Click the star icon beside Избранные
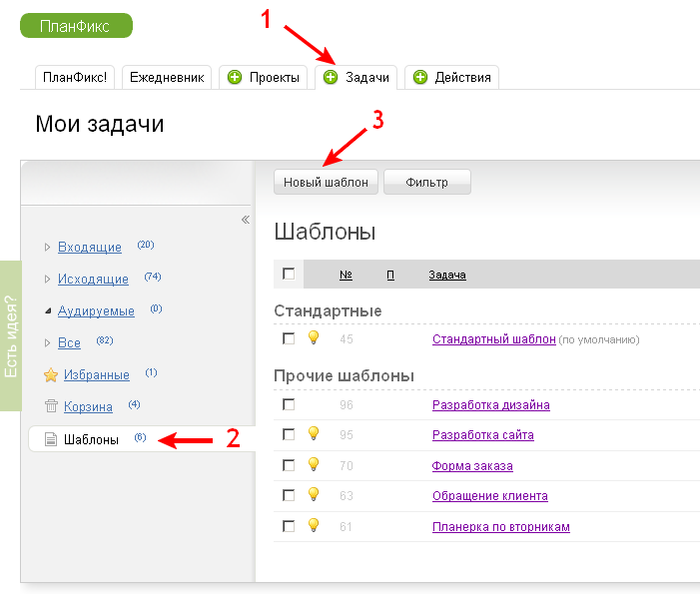Screen dimensions: 700x599 tap(50, 375)
